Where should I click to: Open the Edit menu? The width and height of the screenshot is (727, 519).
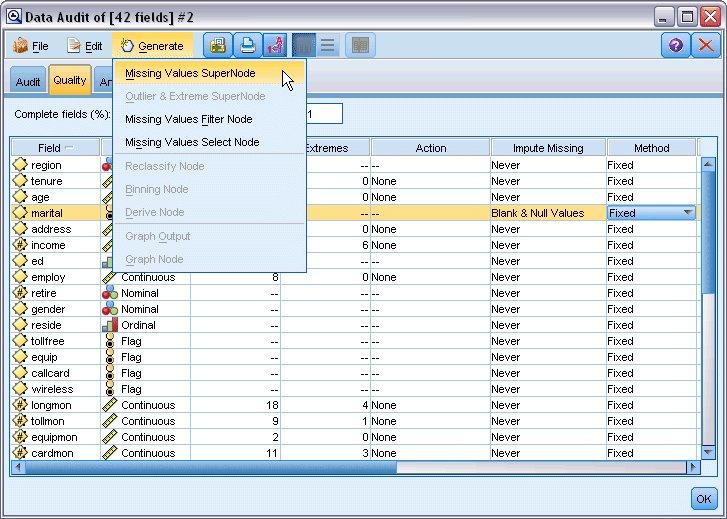85,46
